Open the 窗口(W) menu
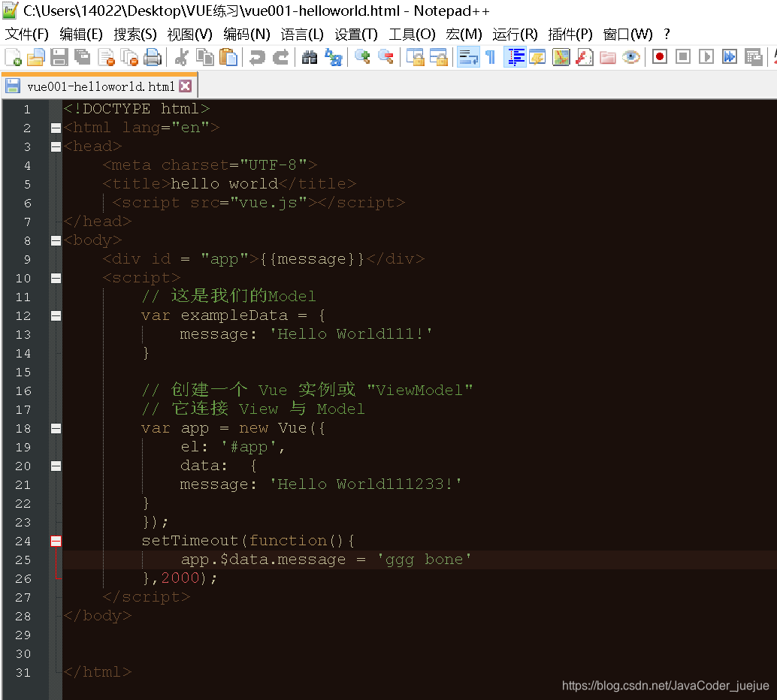This screenshot has width=777, height=700. pos(627,35)
